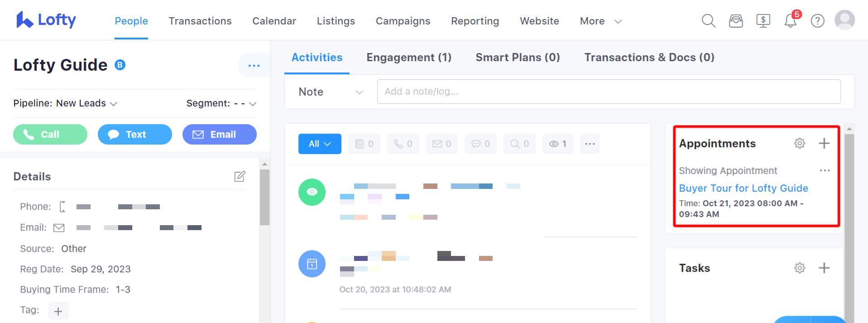The image size is (868, 323).
Task: Filter activities by searches icon
Action: [x=519, y=144]
